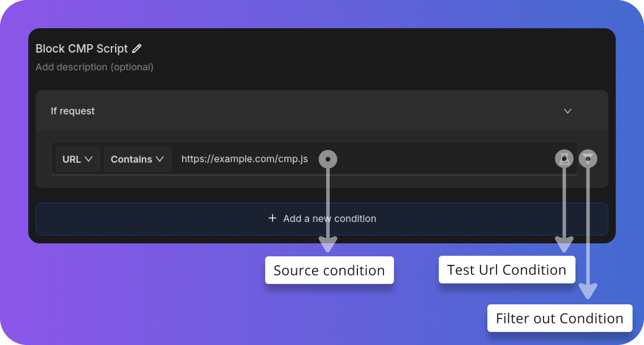Viewport: 644px width, 345px height.
Task: Click the Test Url Condition label
Action: pos(507,269)
